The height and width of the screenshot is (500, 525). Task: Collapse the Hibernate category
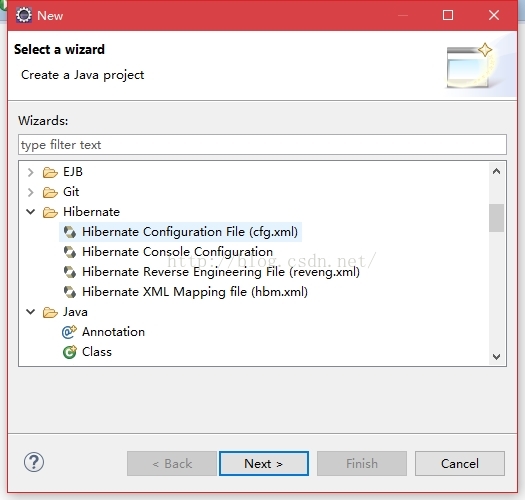coord(30,212)
